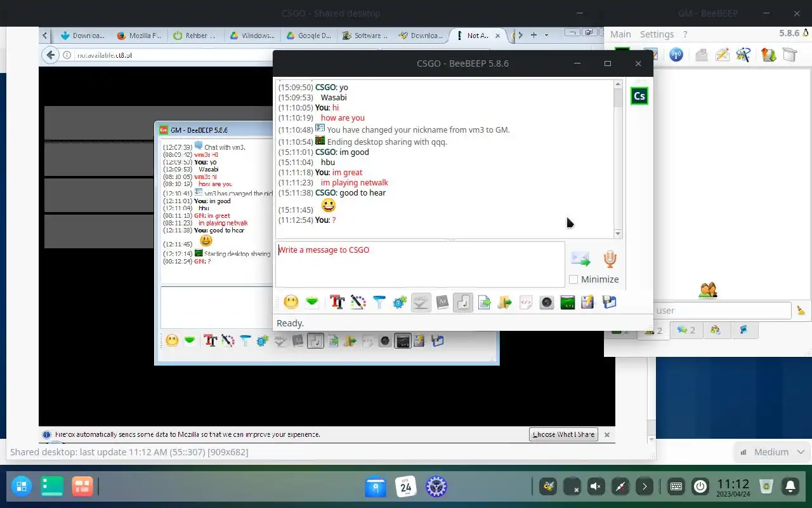The image size is (812, 508).
Task: Click the send file document icon
Action: coord(484,302)
